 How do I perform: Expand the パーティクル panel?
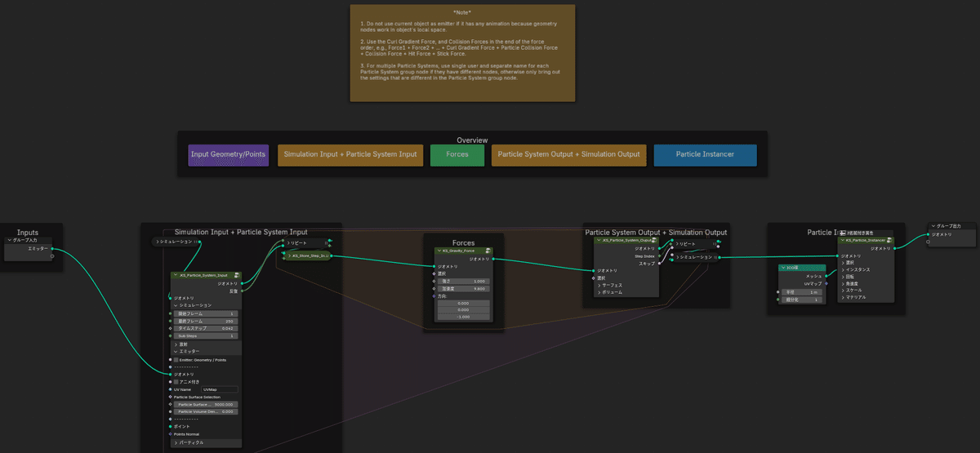pos(176,442)
